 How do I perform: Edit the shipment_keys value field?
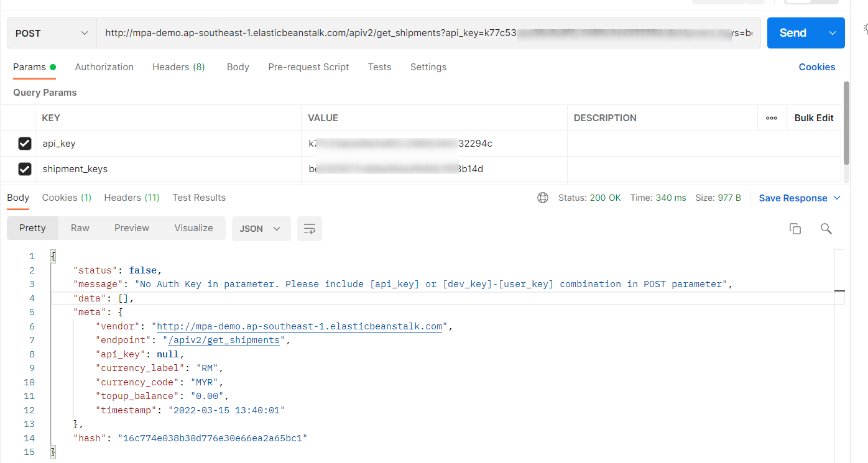point(434,168)
